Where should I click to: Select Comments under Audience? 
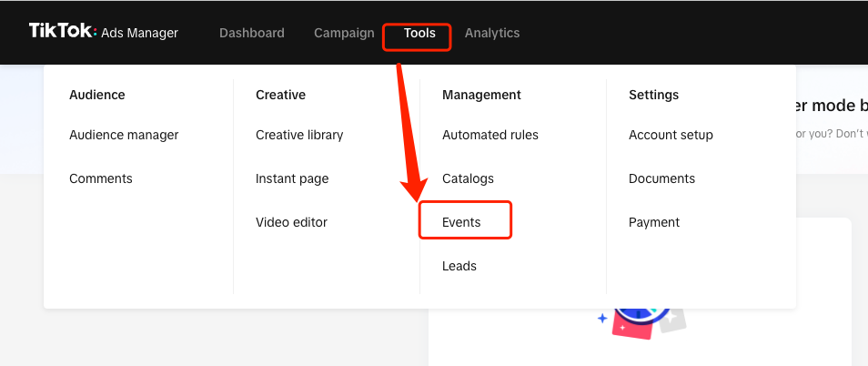[x=101, y=178]
